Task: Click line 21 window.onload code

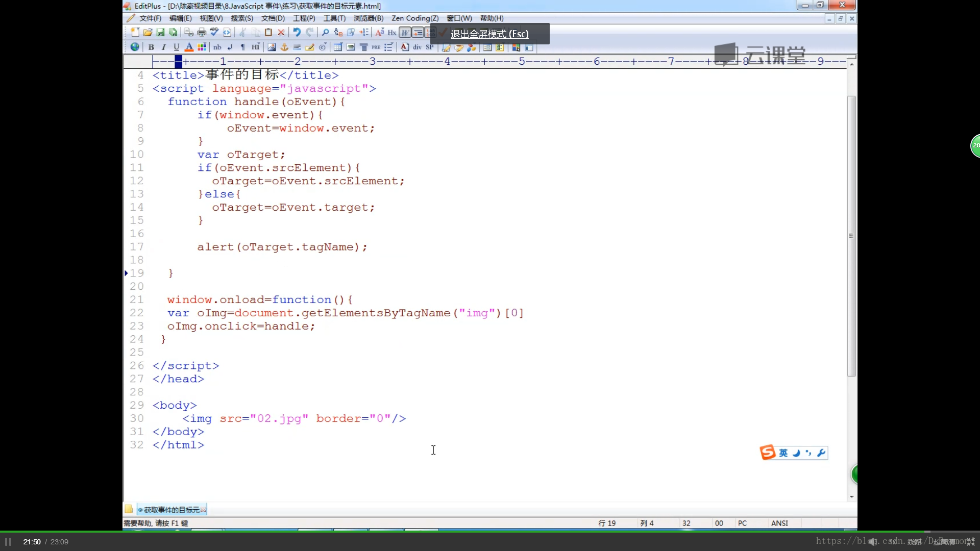Action: (x=260, y=300)
